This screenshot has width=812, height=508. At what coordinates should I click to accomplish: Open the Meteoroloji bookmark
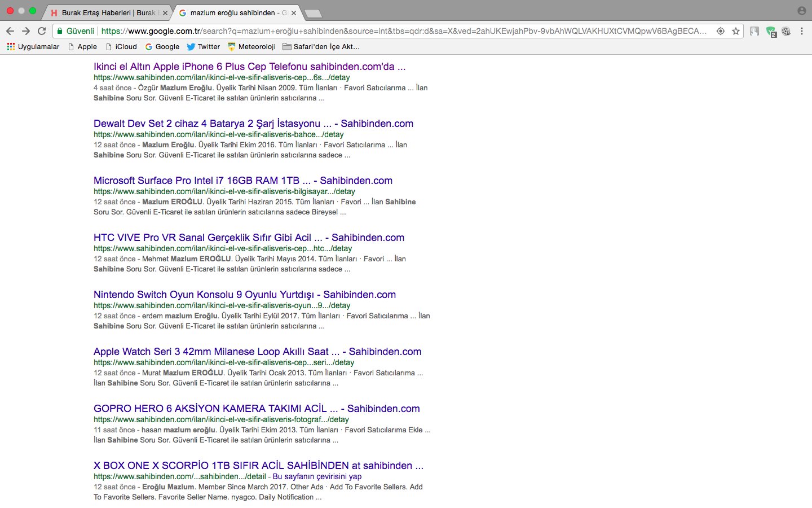251,46
